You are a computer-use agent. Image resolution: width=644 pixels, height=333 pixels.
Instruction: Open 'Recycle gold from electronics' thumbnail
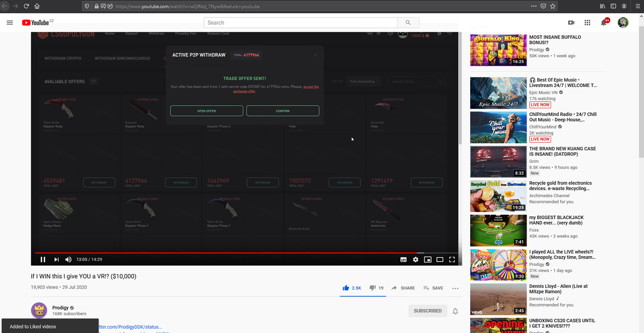[x=498, y=196]
